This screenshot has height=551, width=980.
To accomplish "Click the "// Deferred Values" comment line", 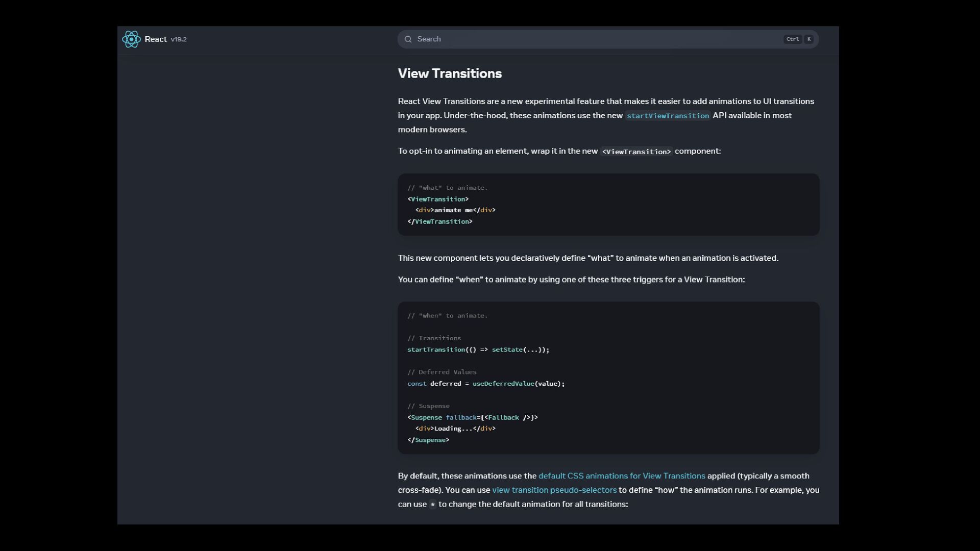I will click(x=442, y=372).
